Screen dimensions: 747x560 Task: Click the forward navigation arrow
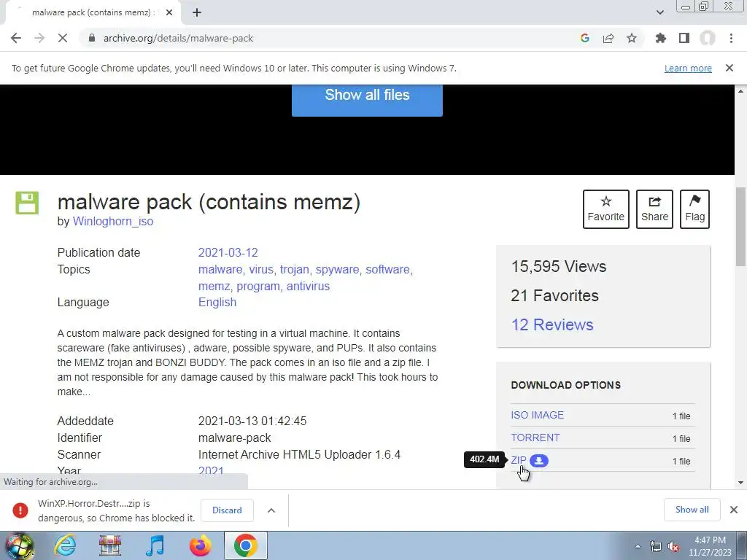coord(39,38)
